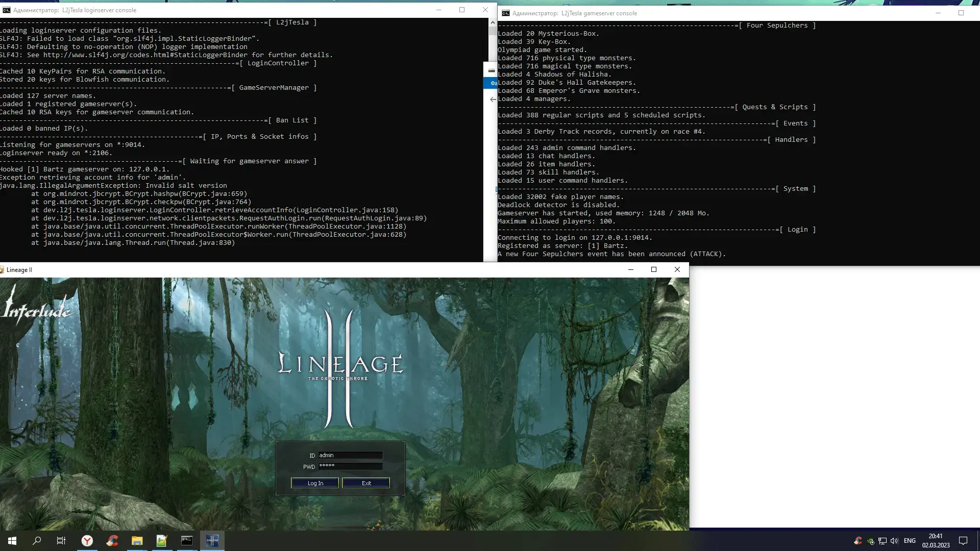Open the Lineage II window title icon
This screenshot has height=551, width=980.
[2, 270]
